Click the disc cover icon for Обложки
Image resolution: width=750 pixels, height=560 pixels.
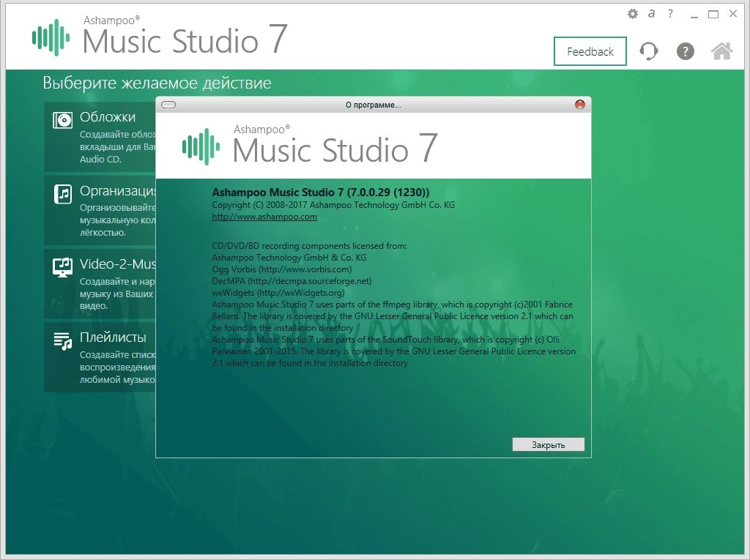62,120
